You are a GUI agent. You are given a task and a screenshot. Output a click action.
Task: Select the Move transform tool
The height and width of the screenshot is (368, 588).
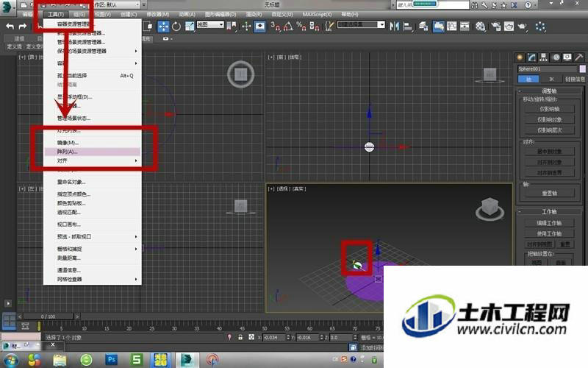pyautogui.click(x=163, y=26)
